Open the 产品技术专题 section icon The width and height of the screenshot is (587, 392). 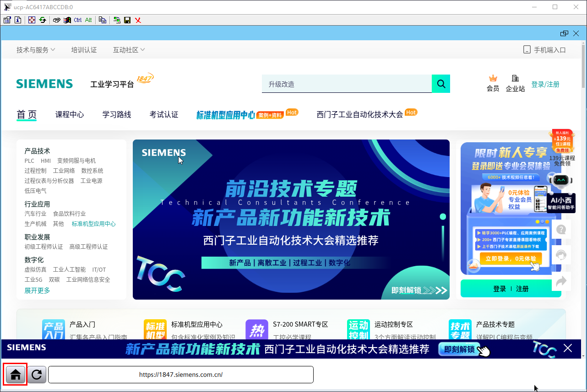pyautogui.click(x=460, y=330)
